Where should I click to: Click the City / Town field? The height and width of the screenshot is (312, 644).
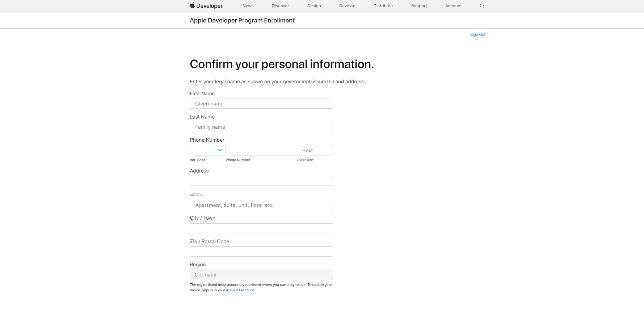[x=261, y=228]
